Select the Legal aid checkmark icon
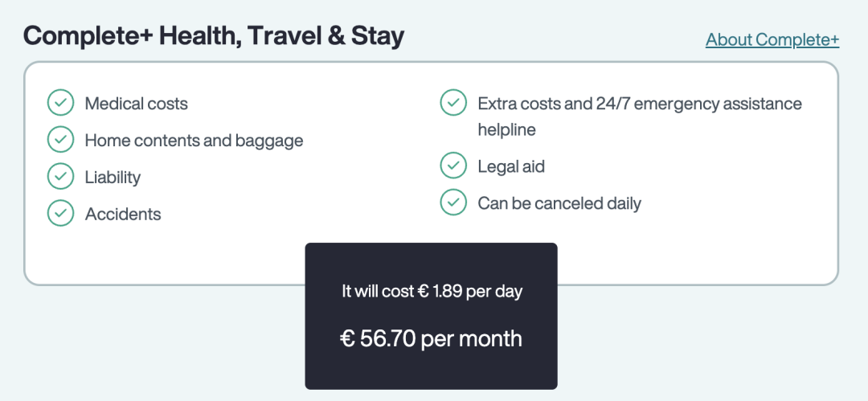 pos(453,166)
